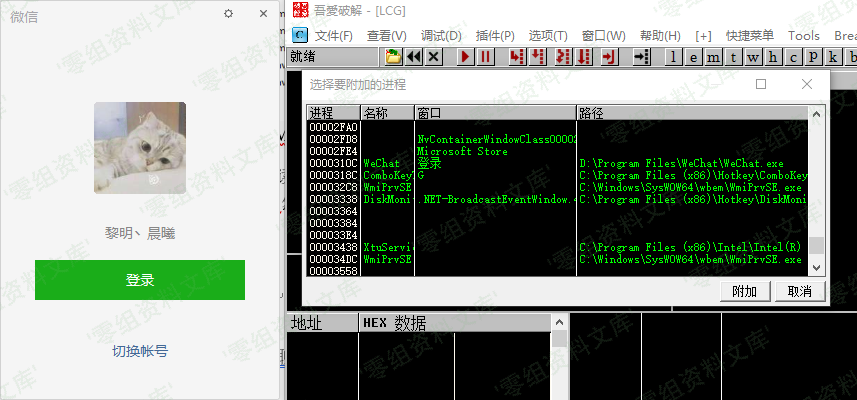Click the Open file toolbar icon
Image resolution: width=857 pixels, height=400 pixels.
393,57
